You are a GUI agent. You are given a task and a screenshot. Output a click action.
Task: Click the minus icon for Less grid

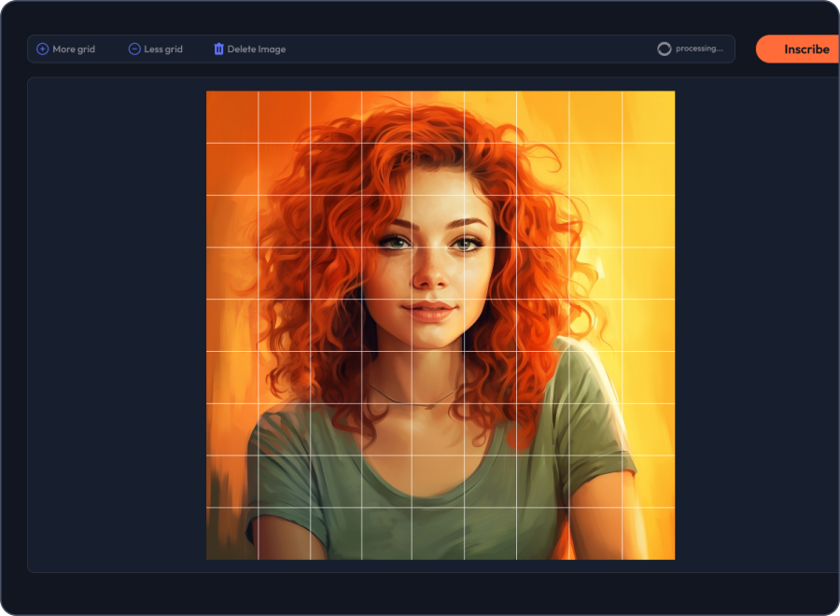[134, 49]
